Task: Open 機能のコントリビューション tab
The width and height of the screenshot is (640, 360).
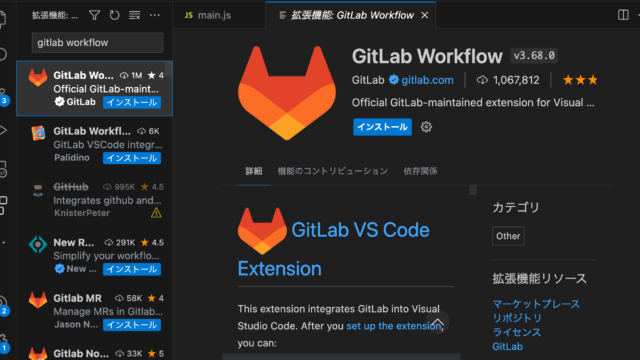Action: [x=333, y=171]
